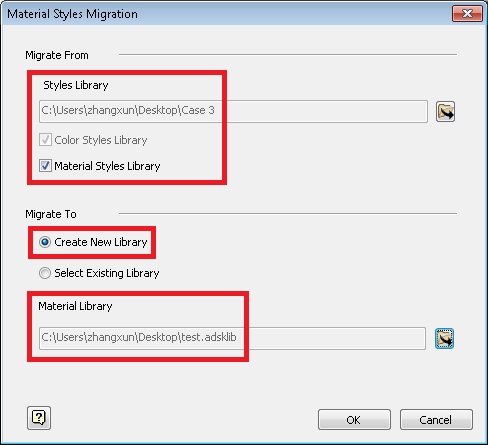Uncheck the Material Styles Library checkbox
Viewport: 488px width, 445px height.
[x=45, y=166]
